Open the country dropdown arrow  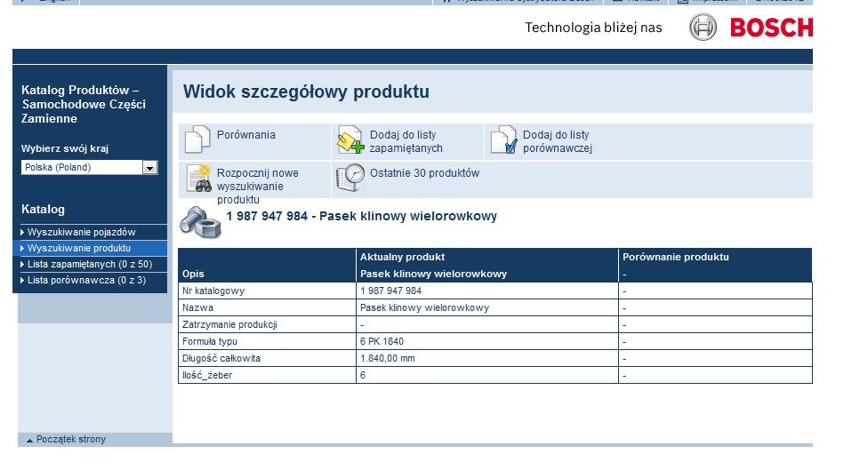[x=149, y=168]
